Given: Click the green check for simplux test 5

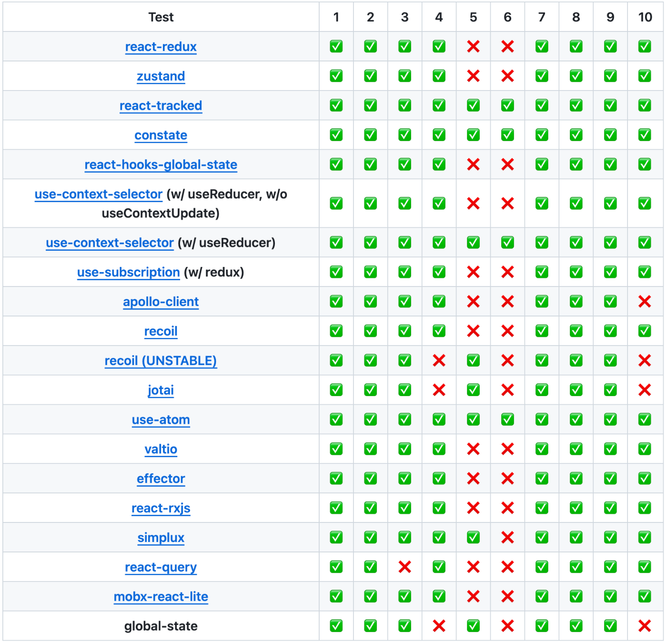Looking at the screenshot, I should (473, 538).
